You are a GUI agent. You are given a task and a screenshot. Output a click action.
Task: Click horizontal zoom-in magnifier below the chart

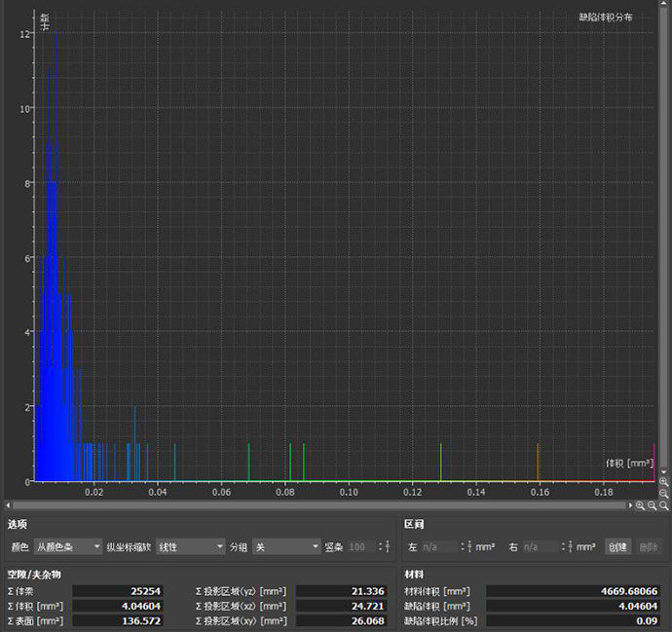pyautogui.click(x=640, y=505)
